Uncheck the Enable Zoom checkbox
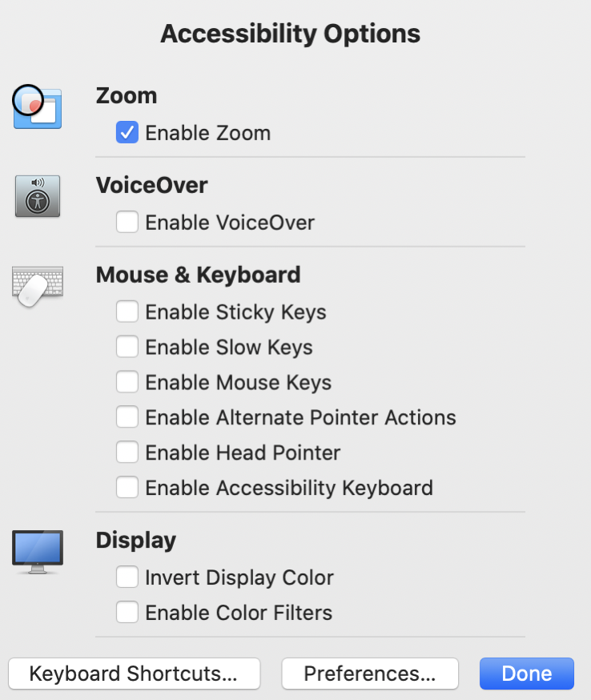Viewport: 591px width, 700px height. pyautogui.click(x=127, y=133)
